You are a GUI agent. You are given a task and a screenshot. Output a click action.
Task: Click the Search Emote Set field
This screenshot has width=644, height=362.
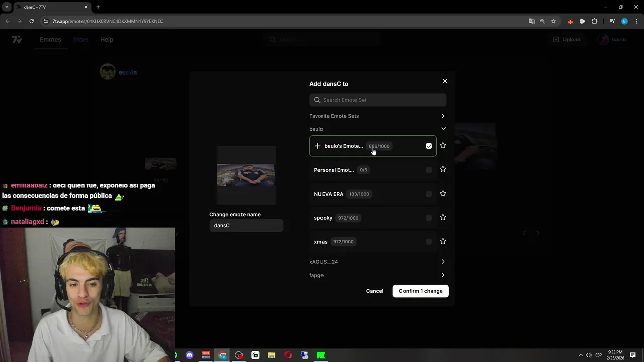coord(378,100)
